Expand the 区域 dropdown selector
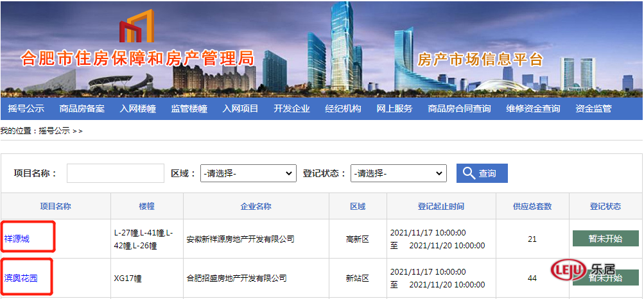The height and width of the screenshot is (299, 644). coord(248,173)
